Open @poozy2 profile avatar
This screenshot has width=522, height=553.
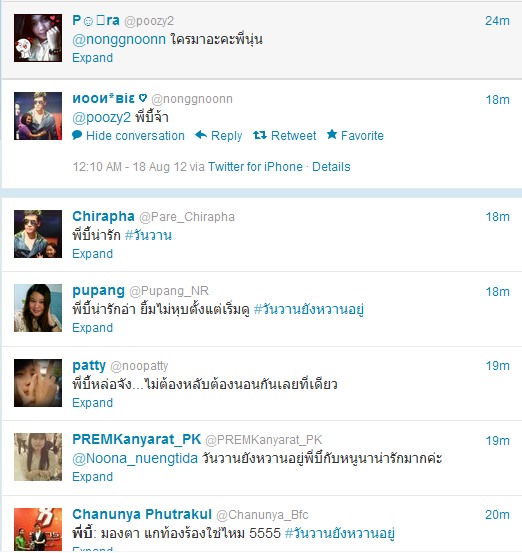coord(38,38)
